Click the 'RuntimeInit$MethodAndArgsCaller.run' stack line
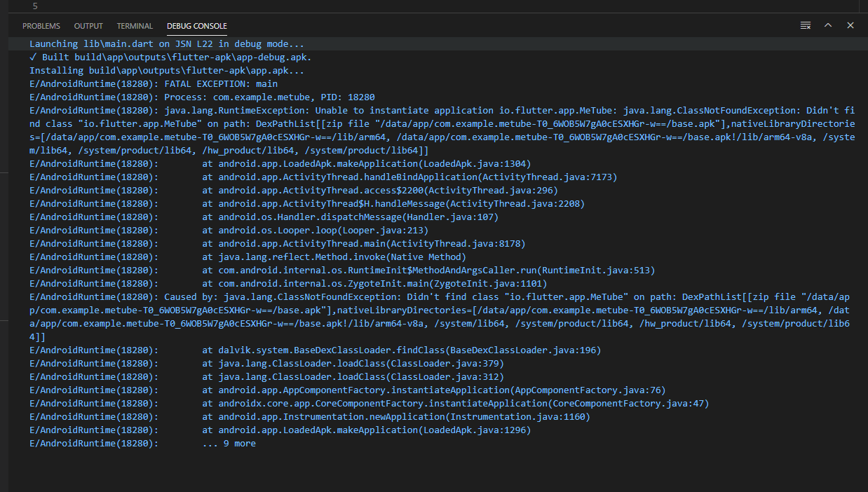This screenshot has width=868, height=492. pyautogui.click(x=342, y=270)
